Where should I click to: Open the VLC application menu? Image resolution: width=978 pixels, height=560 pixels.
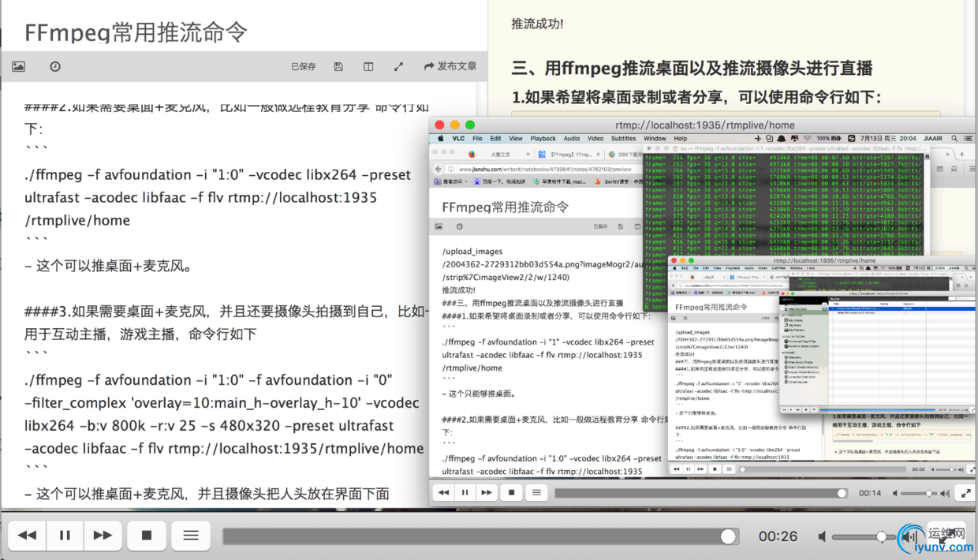458,138
